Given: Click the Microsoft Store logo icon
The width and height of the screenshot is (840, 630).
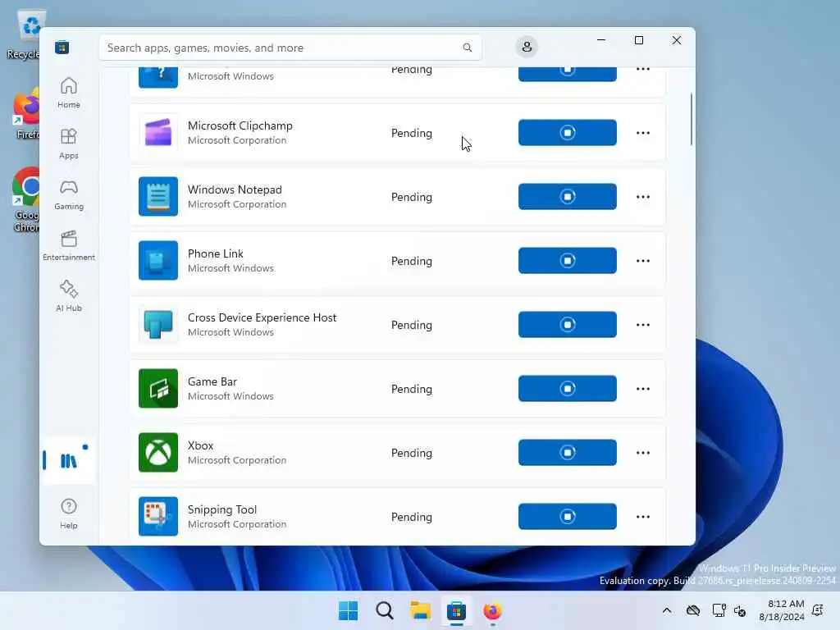Looking at the screenshot, I should pyautogui.click(x=62, y=47).
